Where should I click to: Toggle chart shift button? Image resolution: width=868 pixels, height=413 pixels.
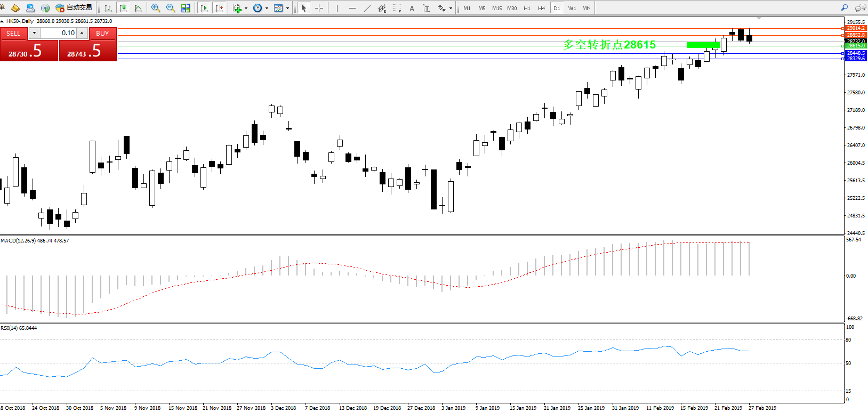pos(219,8)
